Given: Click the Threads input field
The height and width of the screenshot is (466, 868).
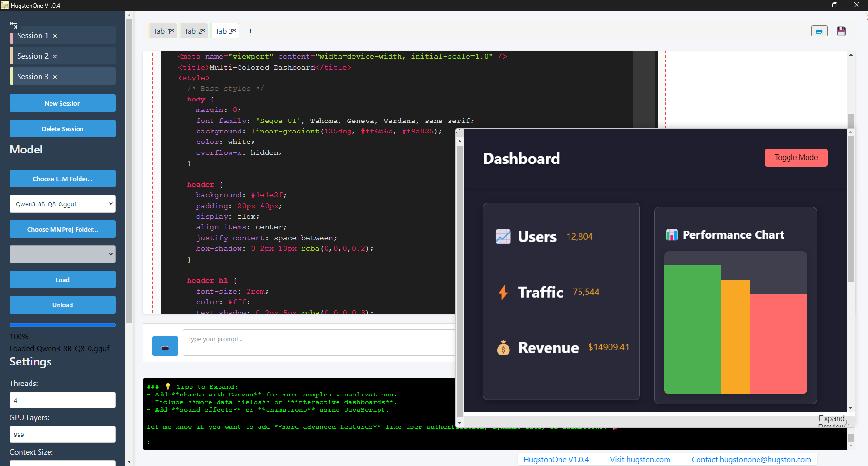Looking at the screenshot, I should (62, 400).
